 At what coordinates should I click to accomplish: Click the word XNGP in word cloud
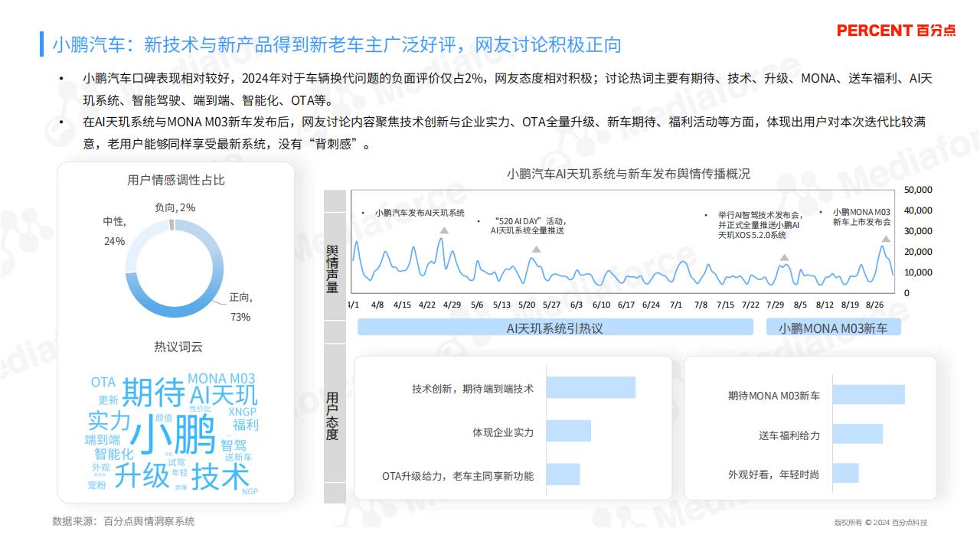click(242, 412)
